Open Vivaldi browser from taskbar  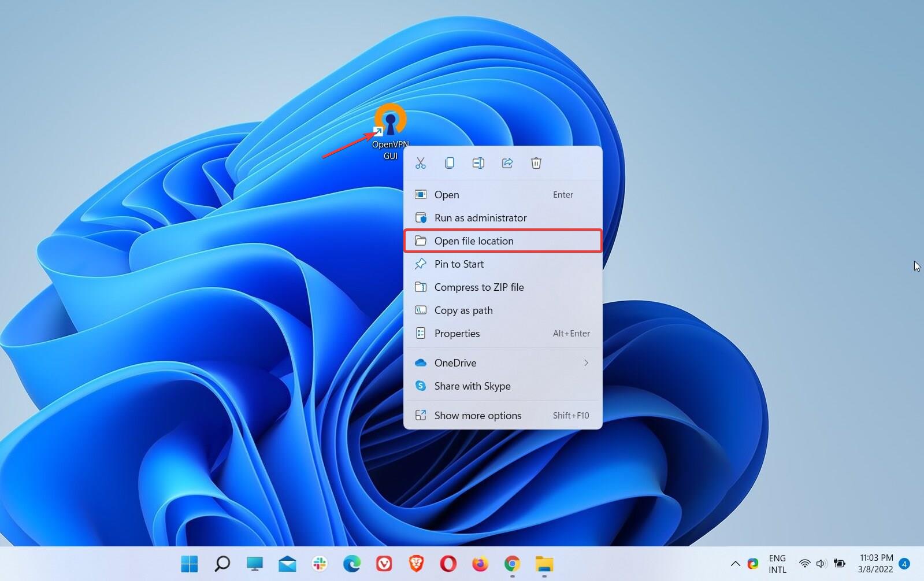(384, 564)
